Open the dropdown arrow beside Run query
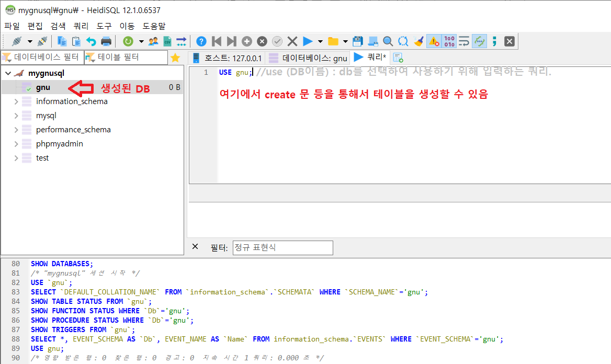Screen dimensions: 611x364 (320, 41)
